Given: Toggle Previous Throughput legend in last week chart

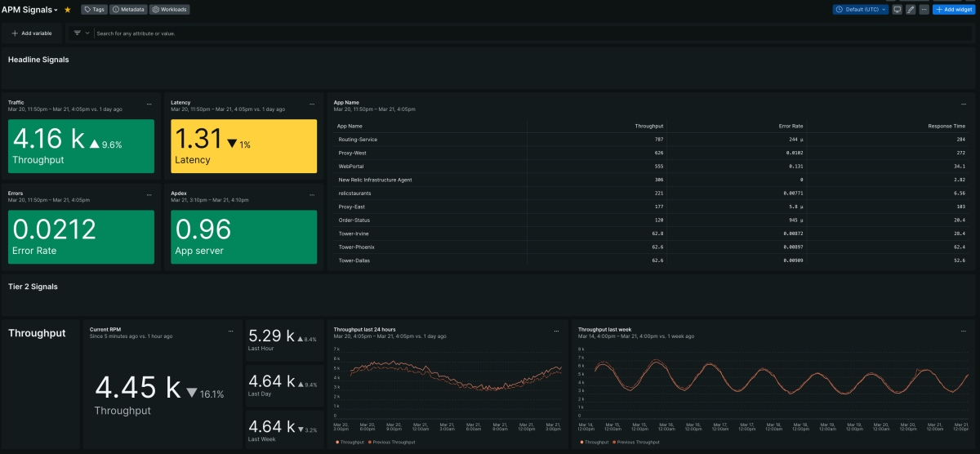Looking at the screenshot, I should click(x=635, y=442).
